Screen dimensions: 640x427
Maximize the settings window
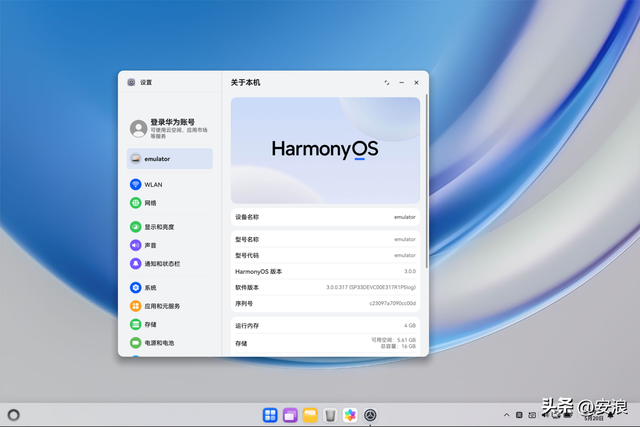coord(387,82)
